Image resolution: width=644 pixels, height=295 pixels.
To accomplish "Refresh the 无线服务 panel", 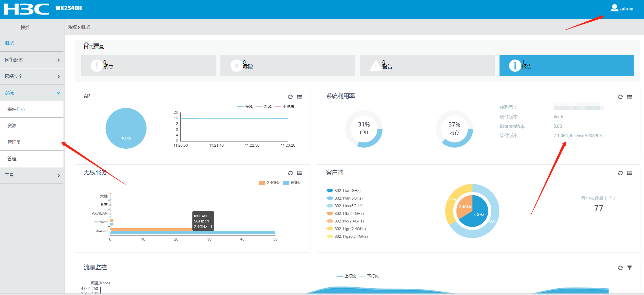I will (x=290, y=173).
